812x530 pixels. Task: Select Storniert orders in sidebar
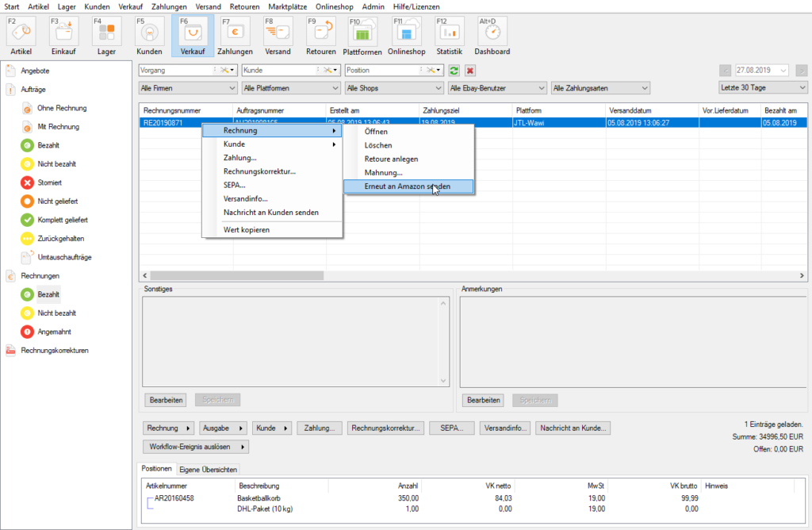[x=49, y=182]
